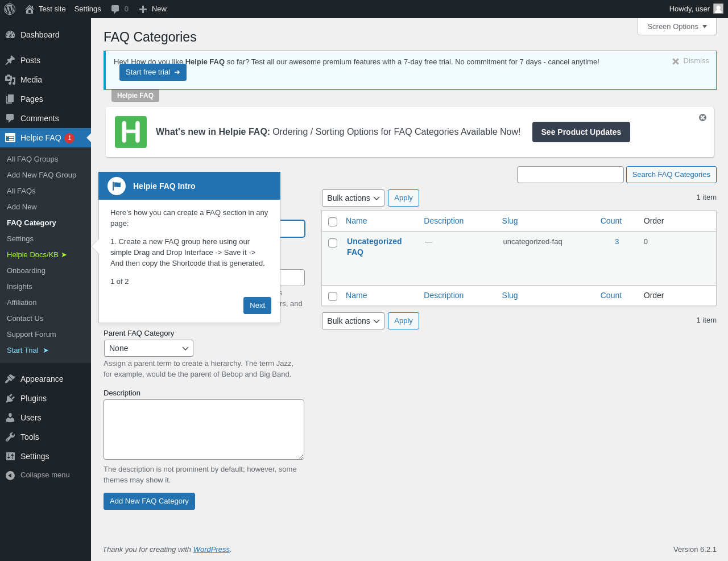This screenshot has width=728, height=561.
Task: Click Start Trial in sidebar submenu
Action: 28,350
